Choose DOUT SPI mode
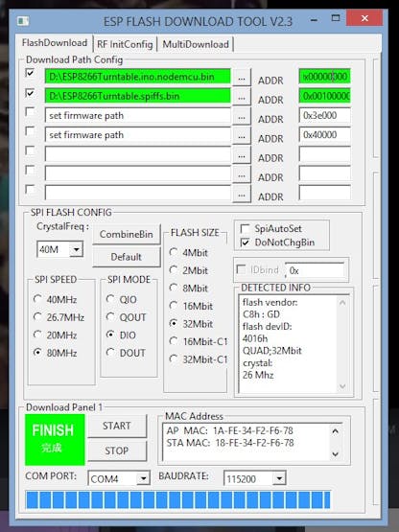Screen dimensions: 399x532 [x=126, y=353]
